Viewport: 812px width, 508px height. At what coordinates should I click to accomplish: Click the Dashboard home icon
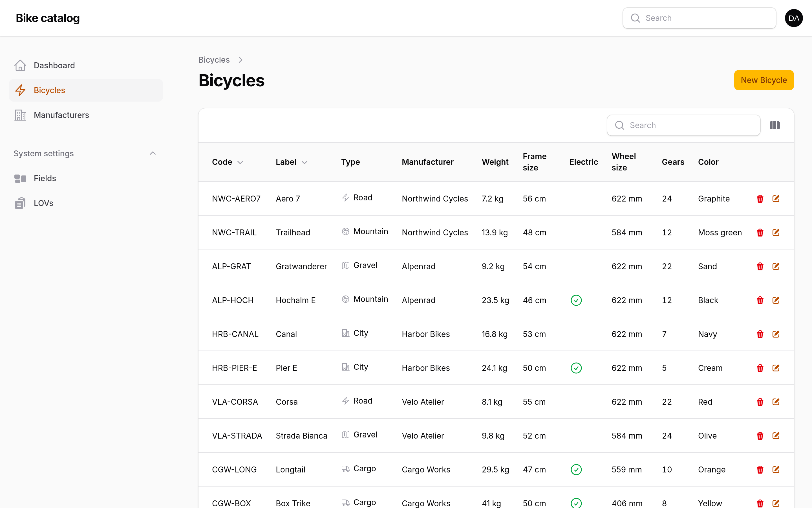pos(20,65)
